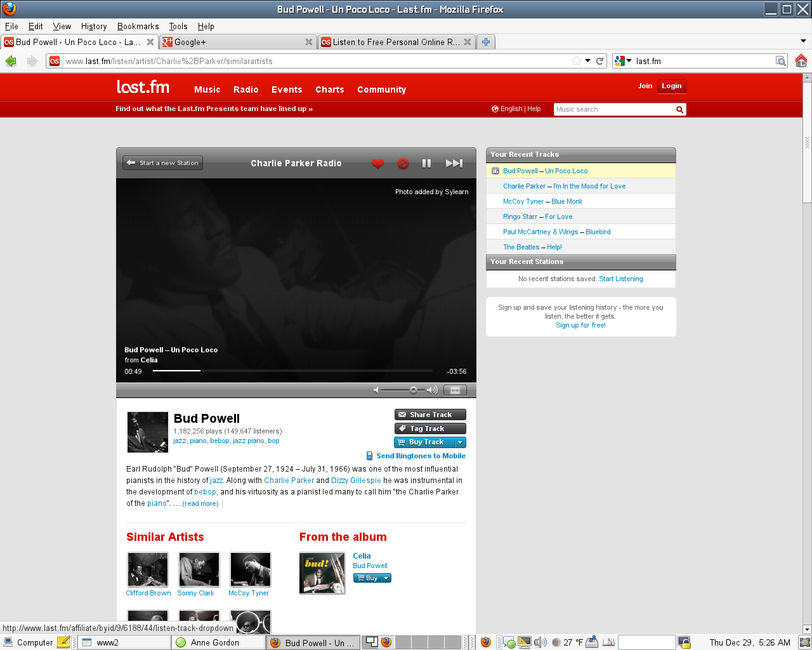Open a new tab with plus button
812x650 pixels.
coord(486,42)
